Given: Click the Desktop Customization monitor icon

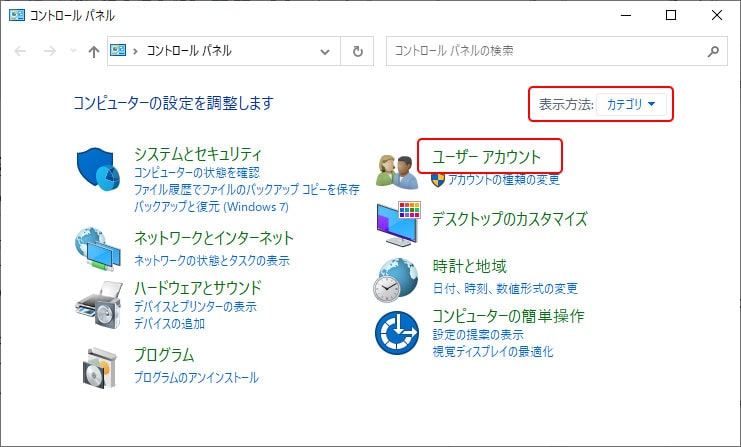Looking at the screenshot, I should tap(397, 223).
